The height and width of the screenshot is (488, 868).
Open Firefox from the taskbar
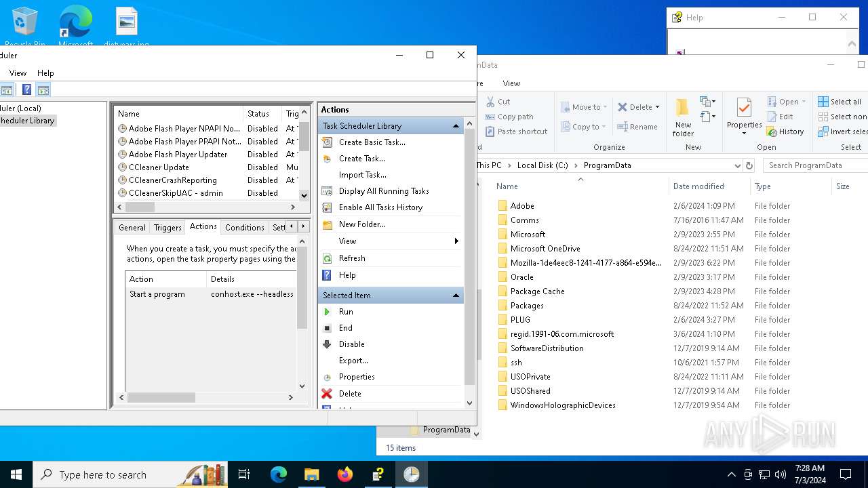click(345, 474)
